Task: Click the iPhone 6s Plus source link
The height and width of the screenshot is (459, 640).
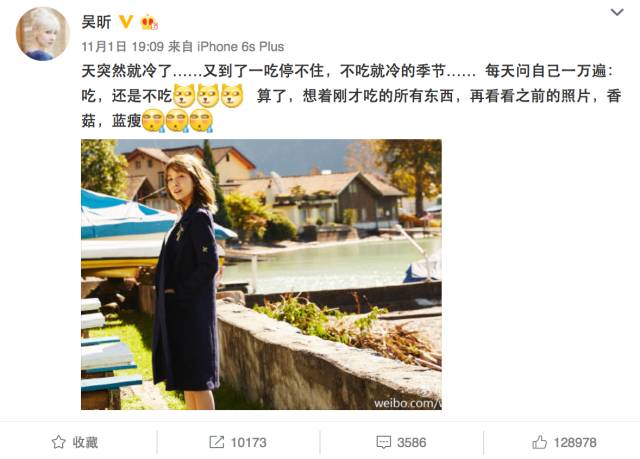Action: [240, 47]
